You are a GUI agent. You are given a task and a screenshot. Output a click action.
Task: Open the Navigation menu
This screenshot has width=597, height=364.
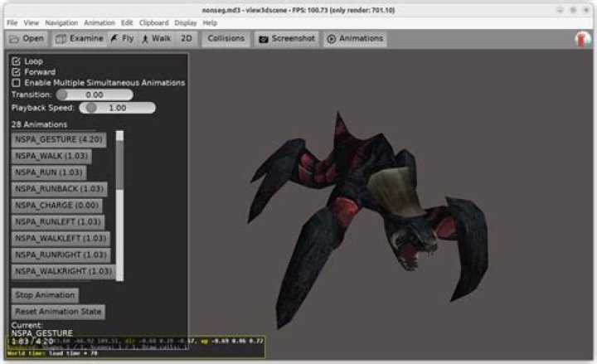(61, 23)
